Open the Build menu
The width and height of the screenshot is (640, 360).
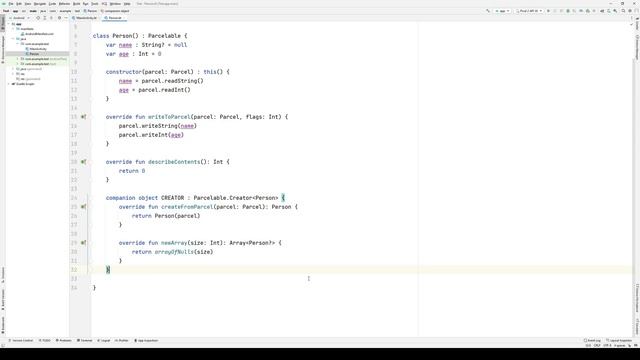tap(76, 4)
